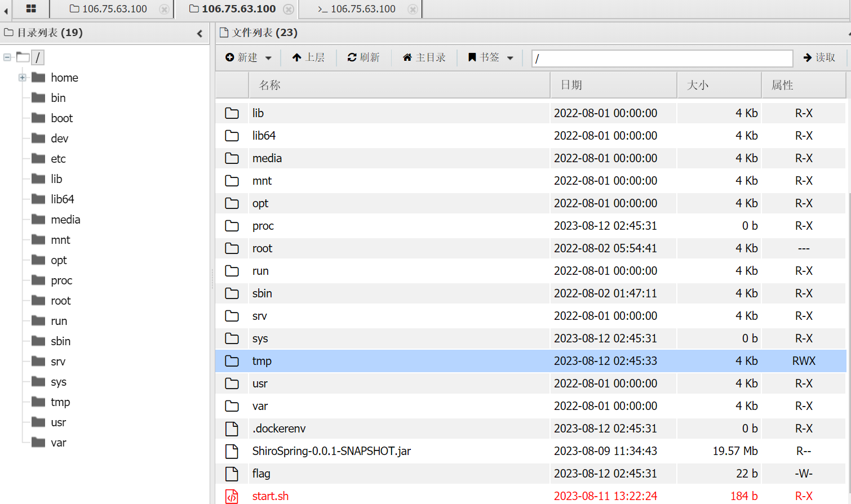
Task: Click the folder icon beside usr in tree
Action: (x=38, y=422)
